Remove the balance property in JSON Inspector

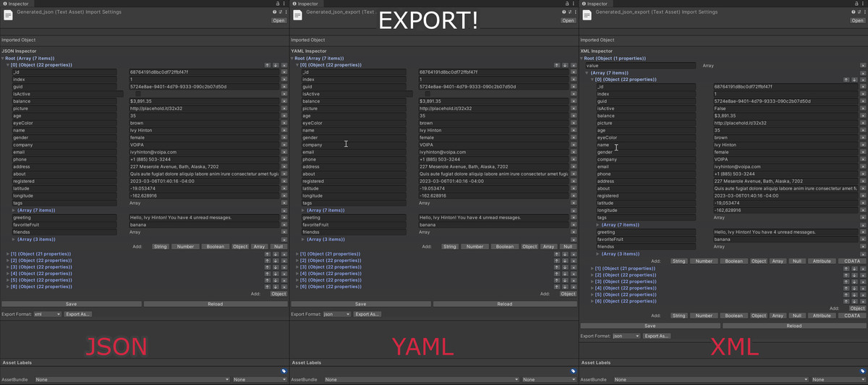pos(284,101)
